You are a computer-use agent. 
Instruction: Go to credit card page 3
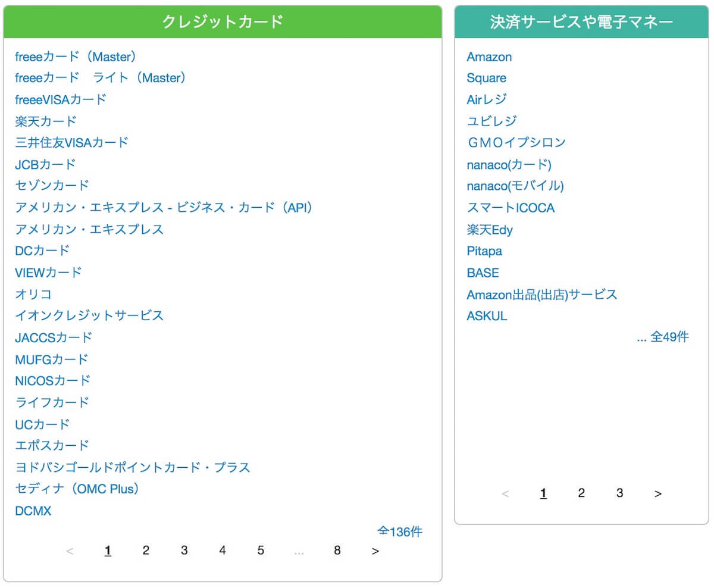184,551
